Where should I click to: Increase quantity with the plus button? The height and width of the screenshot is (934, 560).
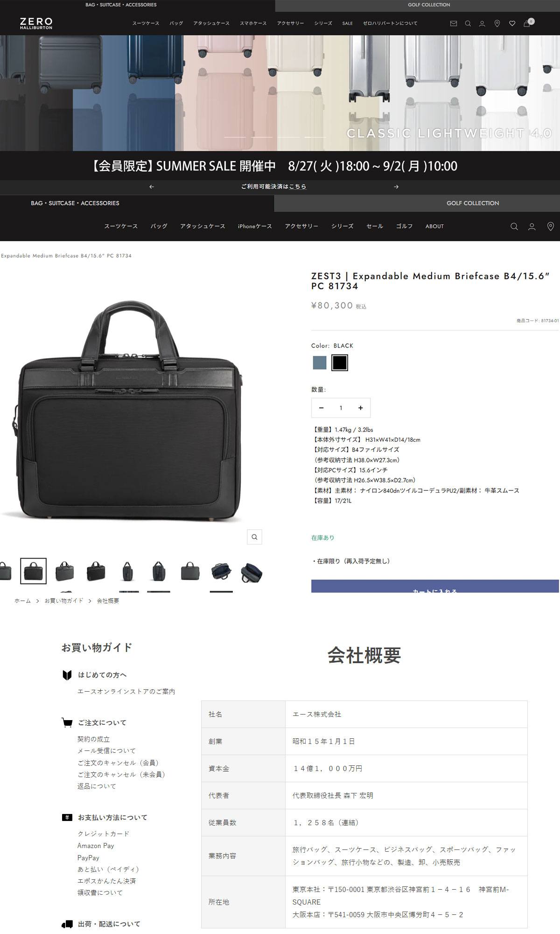(x=360, y=408)
